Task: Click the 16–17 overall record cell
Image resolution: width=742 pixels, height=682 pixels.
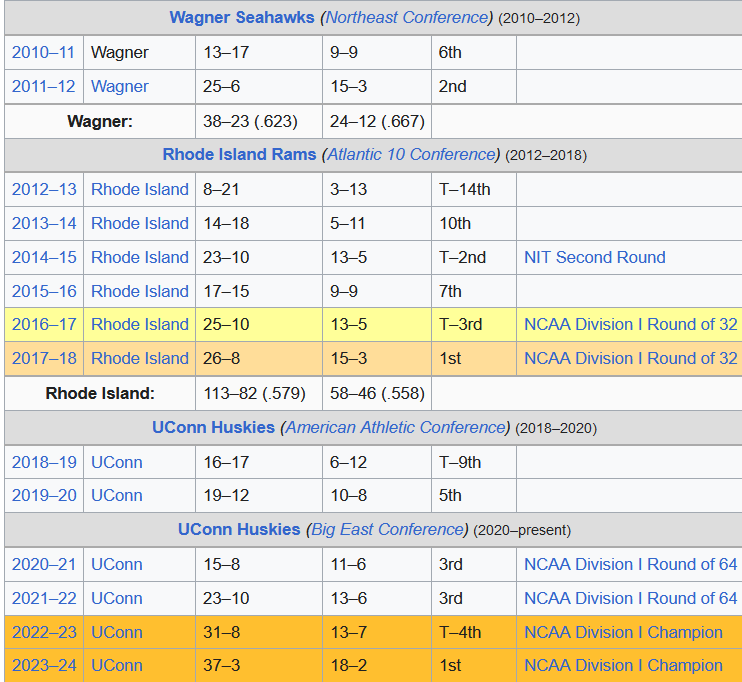Action: (259, 462)
